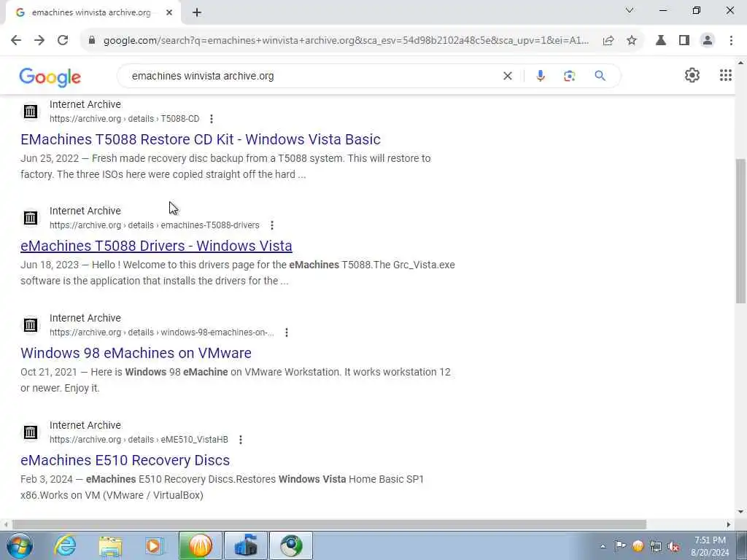Open Chrome three-dot menu

731,41
